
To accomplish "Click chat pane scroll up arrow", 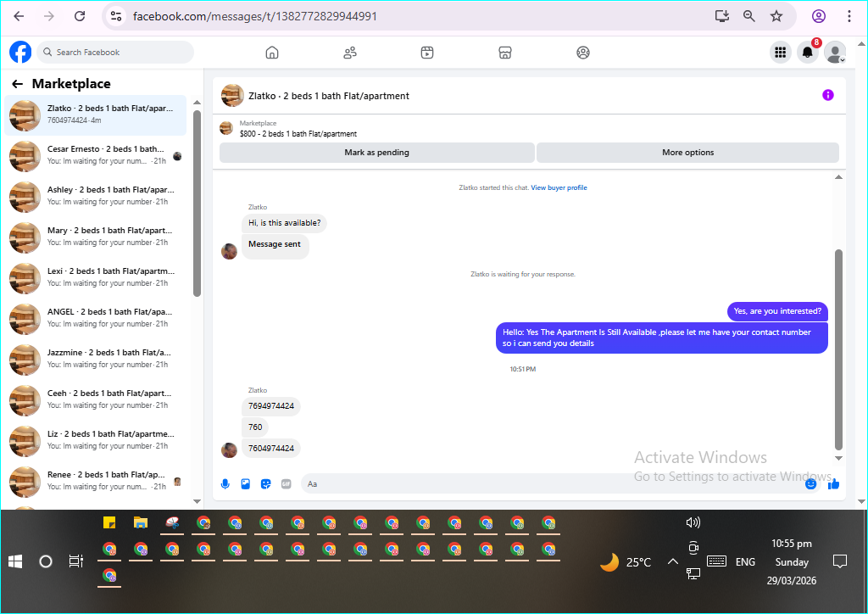I will point(838,177).
